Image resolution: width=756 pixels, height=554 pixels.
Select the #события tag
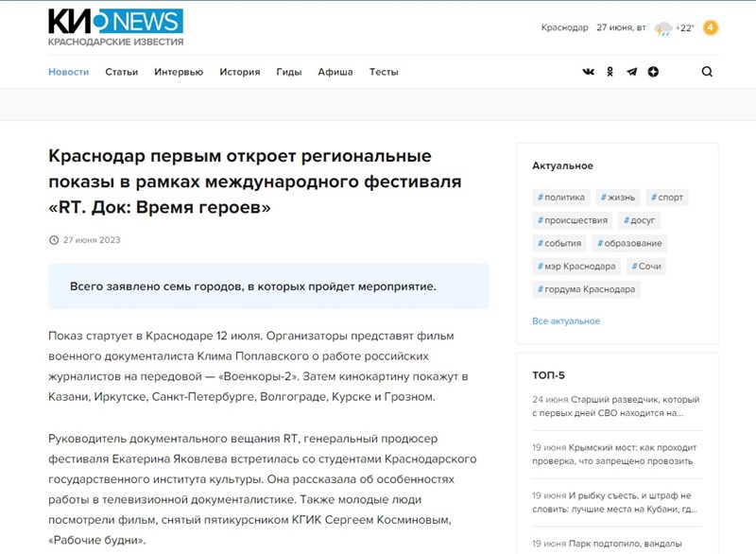[559, 244]
